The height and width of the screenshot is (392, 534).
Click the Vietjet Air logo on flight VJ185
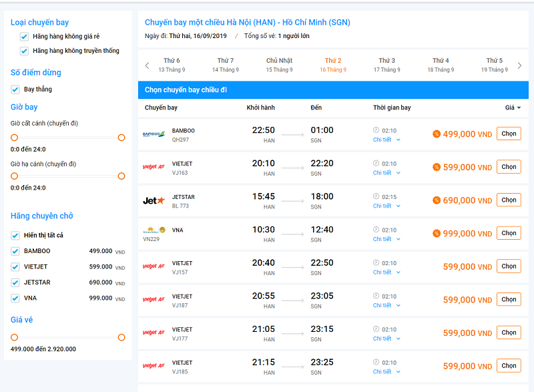[x=154, y=366]
